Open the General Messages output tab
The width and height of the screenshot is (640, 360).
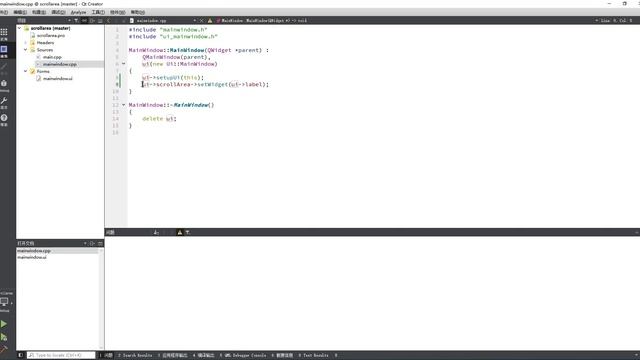(x=282, y=355)
